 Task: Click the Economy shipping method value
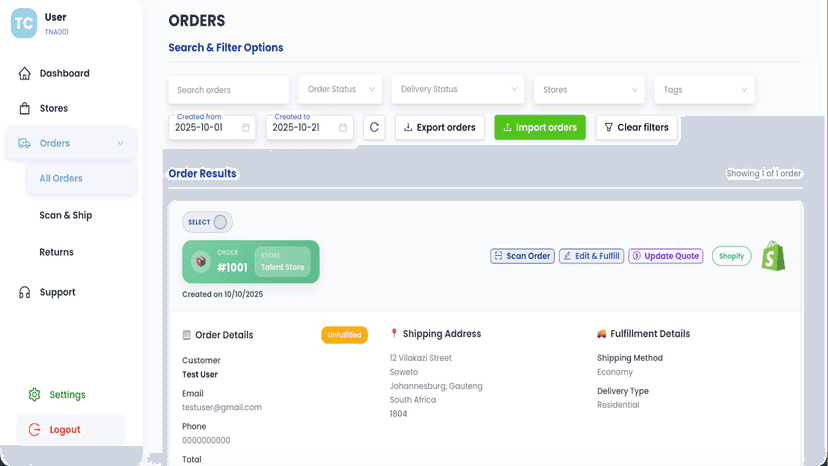click(x=615, y=372)
